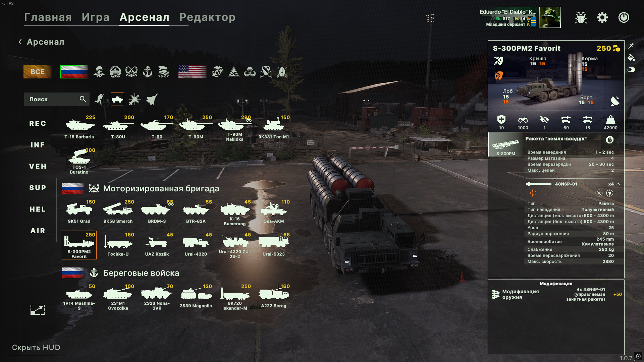This screenshot has width=644, height=362.
Task: Switch to the Игра tab
Action: [x=96, y=17]
